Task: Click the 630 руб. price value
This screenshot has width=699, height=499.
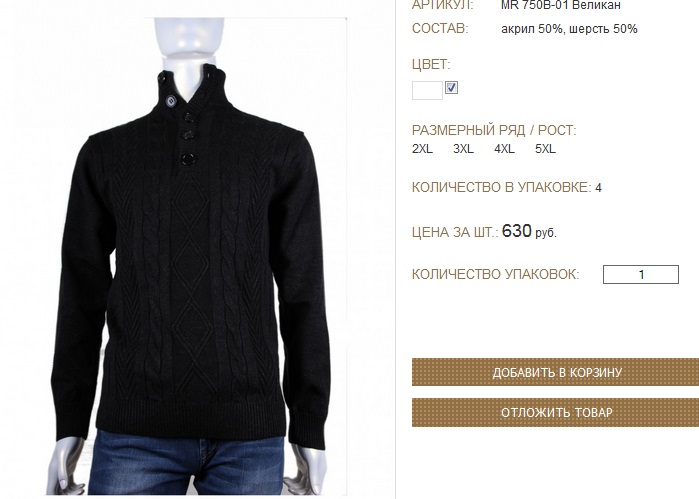Action: (529, 231)
